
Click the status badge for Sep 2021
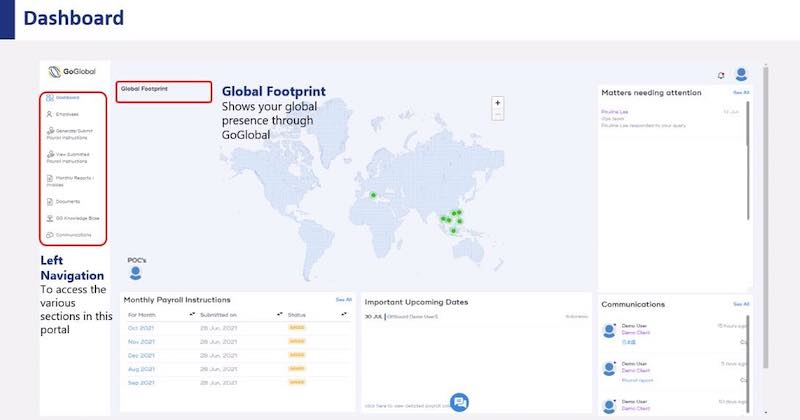coord(297,383)
